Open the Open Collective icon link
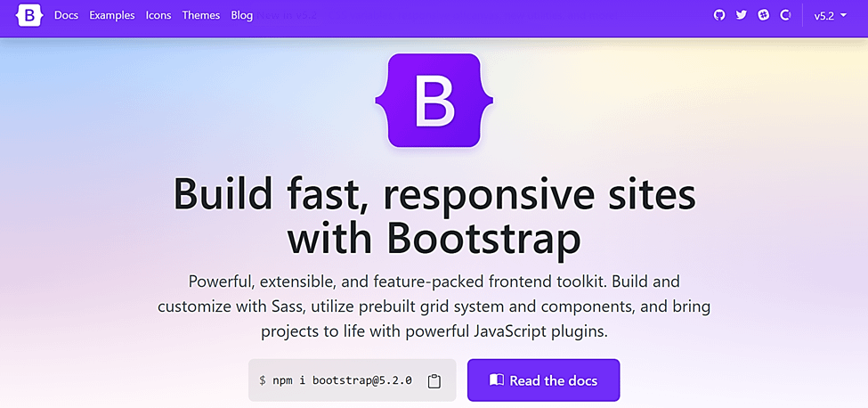The image size is (868, 408). 785,15
